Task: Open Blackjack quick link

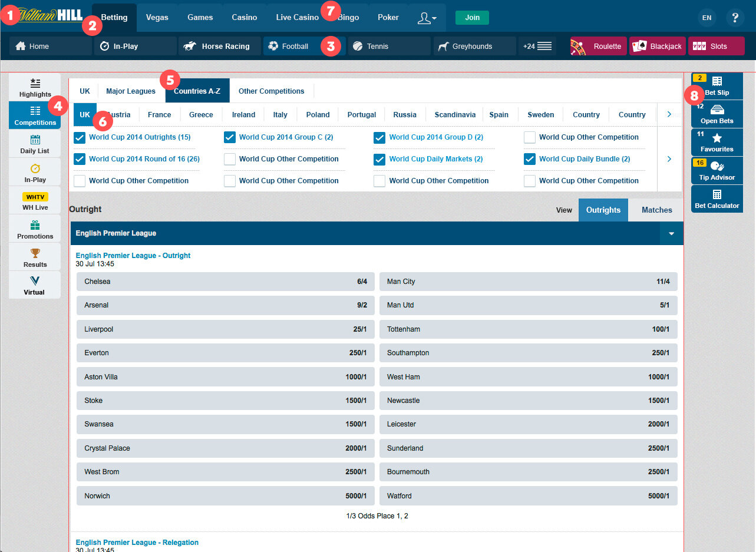Action: pyautogui.click(x=657, y=46)
